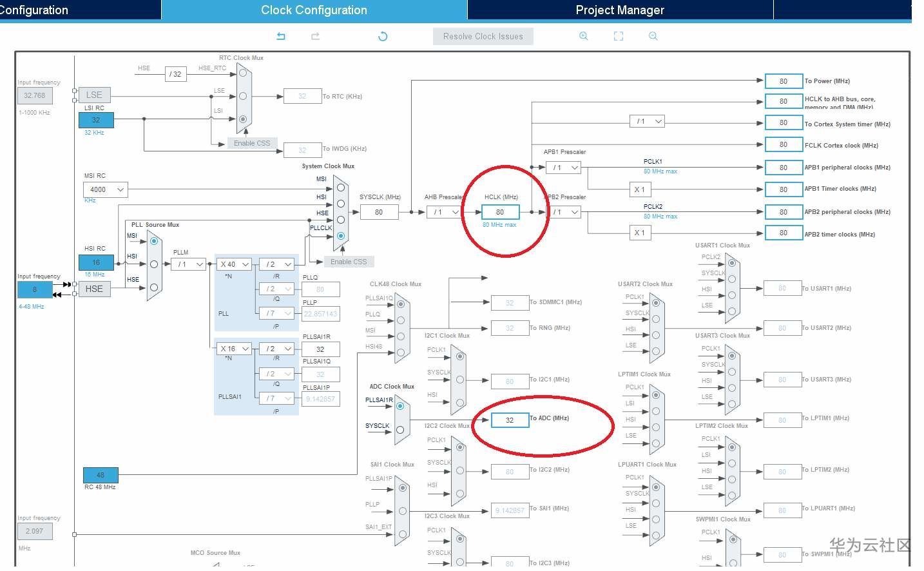The height and width of the screenshot is (571, 924).
Task: Click the Resolve Clock Issues button
Action: click(483, 37)
